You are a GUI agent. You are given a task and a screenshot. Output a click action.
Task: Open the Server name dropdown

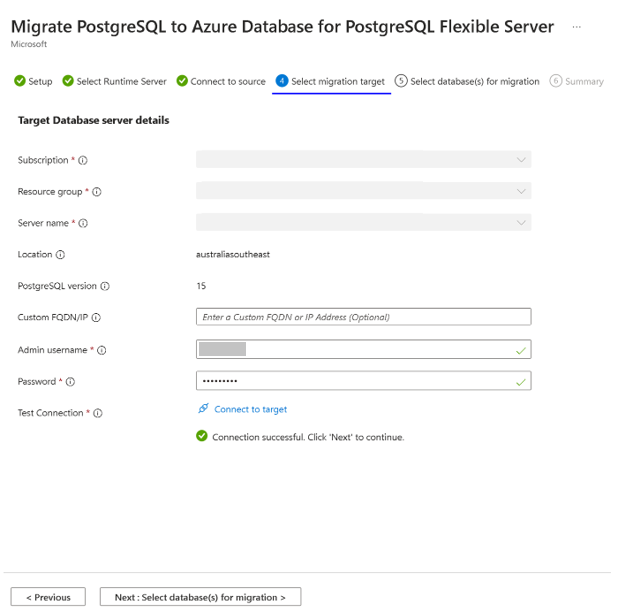(363, 222)
